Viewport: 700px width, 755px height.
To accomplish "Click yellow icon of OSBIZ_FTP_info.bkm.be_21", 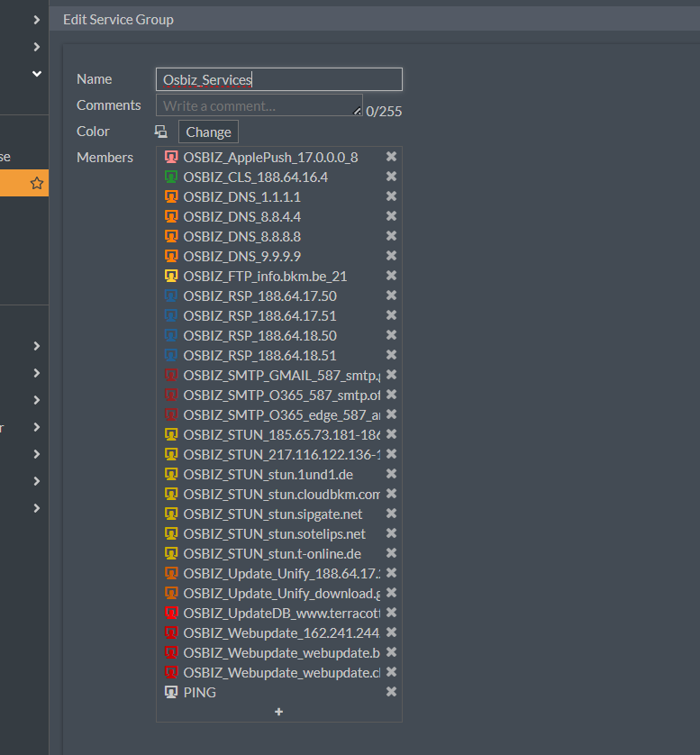I will coord(171,276).
